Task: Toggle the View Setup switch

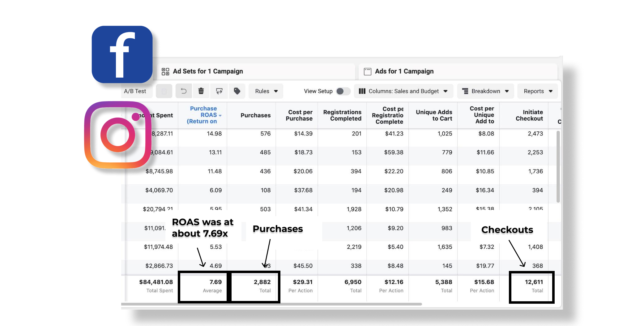Action: (343, 91)
